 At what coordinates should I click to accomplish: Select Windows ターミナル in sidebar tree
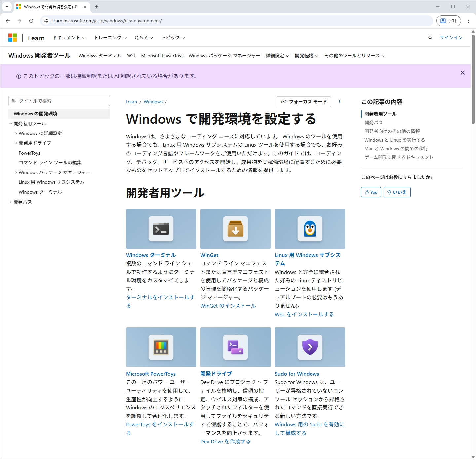40,192
